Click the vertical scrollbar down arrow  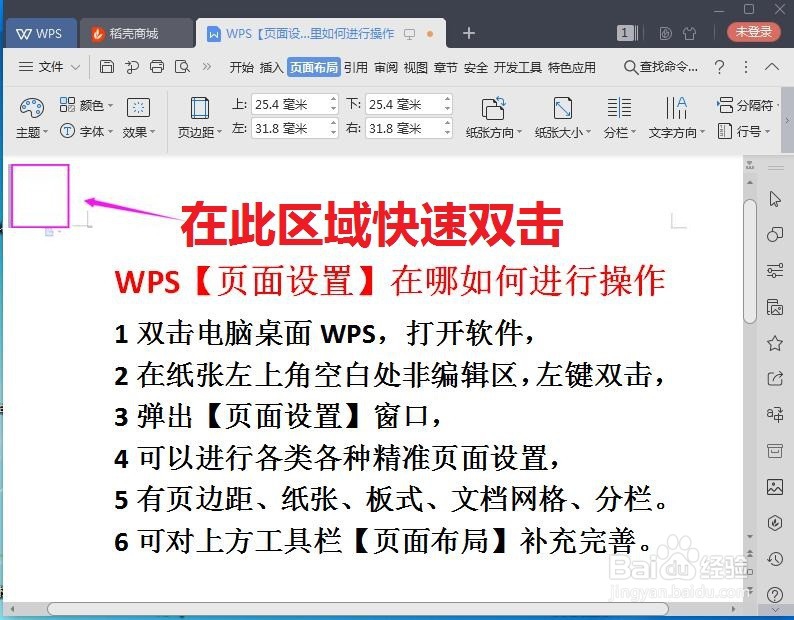tap(750, 536)
